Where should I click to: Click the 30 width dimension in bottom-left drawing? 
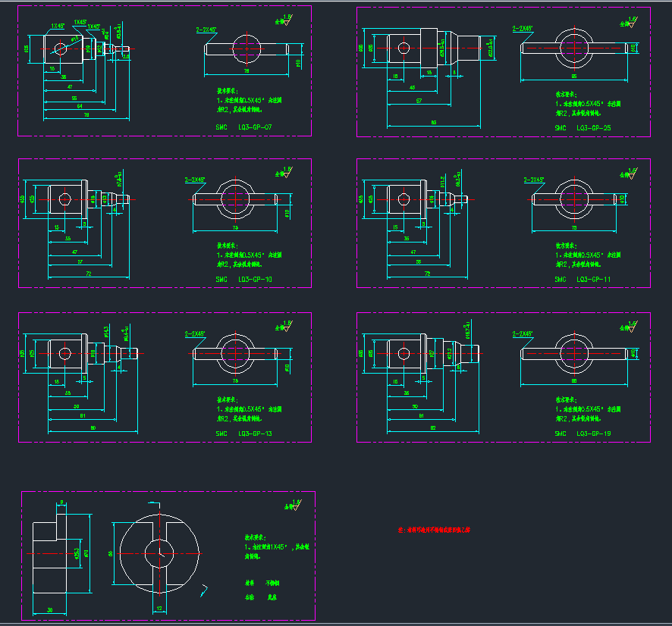(49, 610)
